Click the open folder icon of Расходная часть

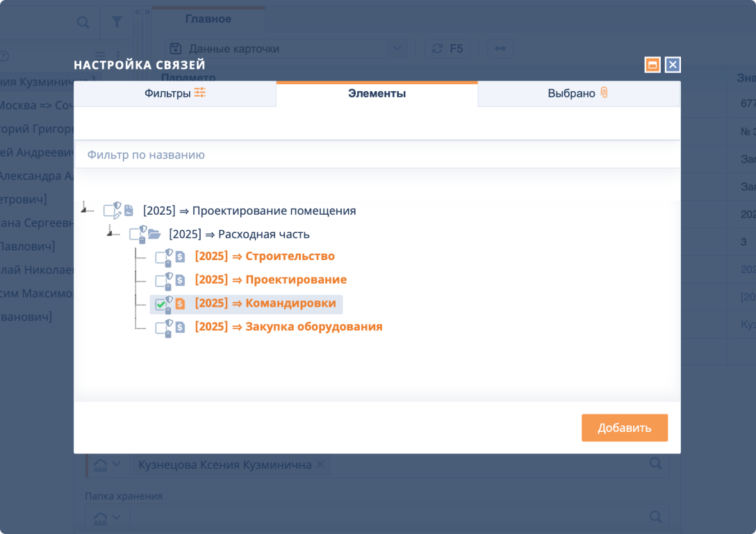coord(154,234)
